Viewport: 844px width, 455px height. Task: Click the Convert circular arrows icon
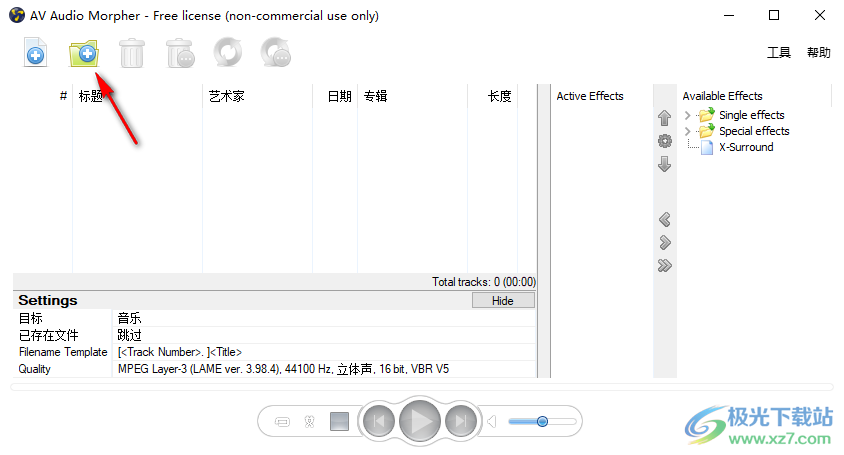pyautogui.click(x=228, y=53)
